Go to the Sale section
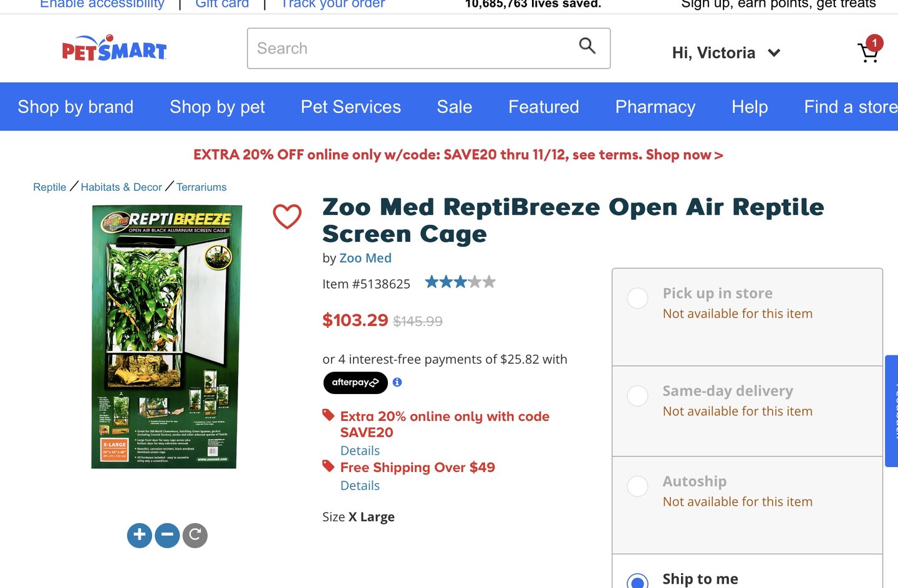The height and width of the screenshot is (588, 898). click(454, 107)
